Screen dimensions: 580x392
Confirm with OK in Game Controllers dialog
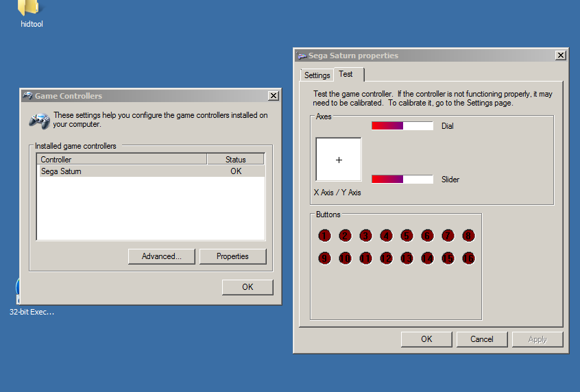247,287
